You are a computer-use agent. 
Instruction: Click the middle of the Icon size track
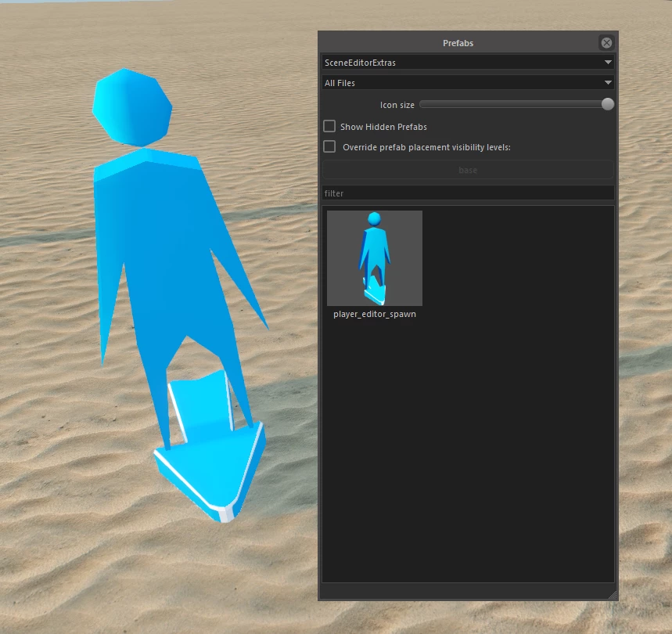pyautogui.click(x=512, y=104)
